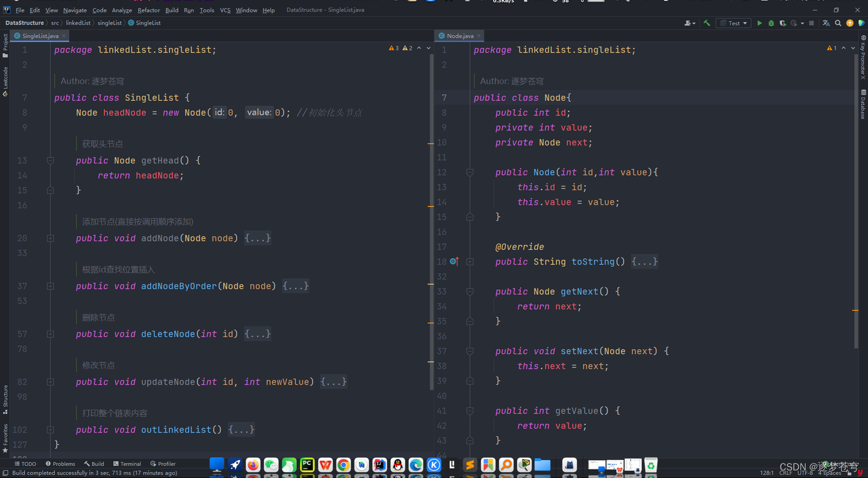Click the profiler run icon in toolbar
The height and width of the screenshot is (478, 868).
794,23
